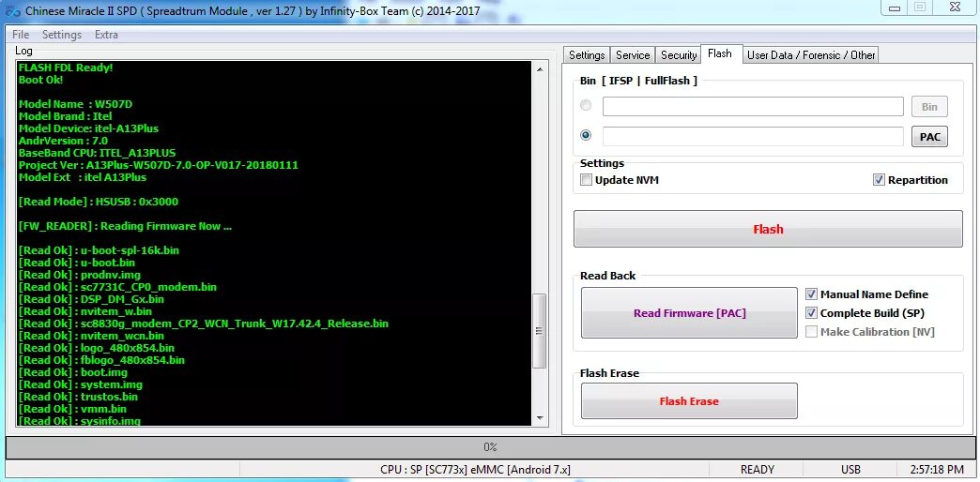Click 'Boot Ok!' log line
Screen dimensions: 980x482
[40, 80]
